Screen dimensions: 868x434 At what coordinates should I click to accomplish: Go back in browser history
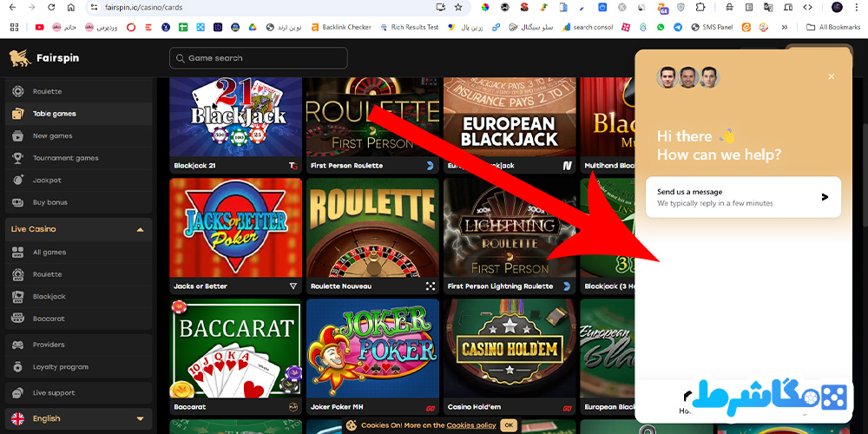[12, 7]
